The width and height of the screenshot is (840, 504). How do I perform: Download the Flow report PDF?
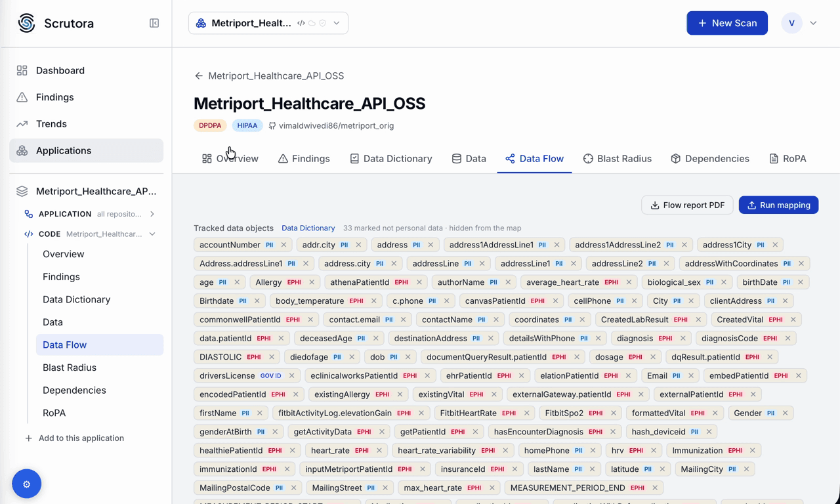(x=687, y=205)
